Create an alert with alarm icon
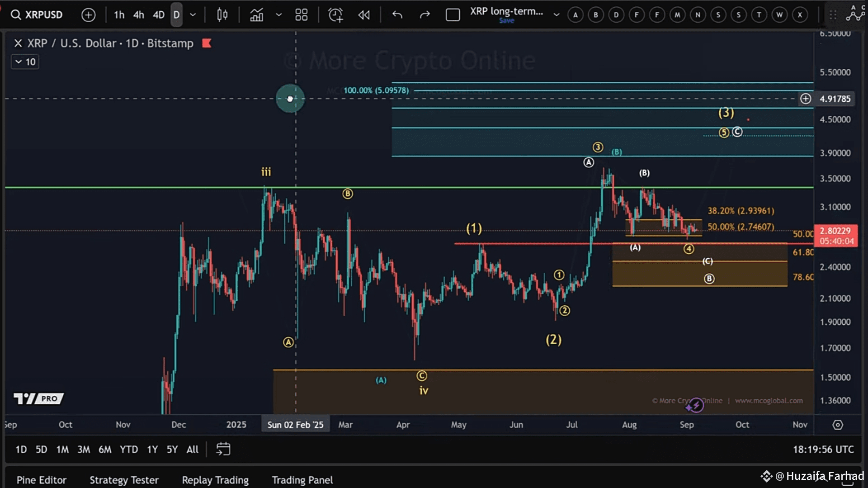 [335, 15]
